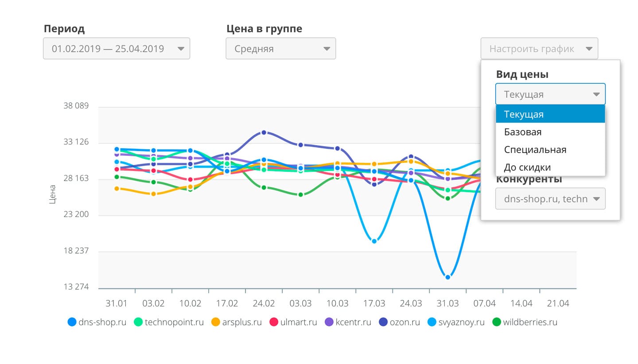Image resolution: width=638 pixels, height=364 pixels.
Task: Click svyaznoy.ru light blue legend dot
Action: pos(432,322)
